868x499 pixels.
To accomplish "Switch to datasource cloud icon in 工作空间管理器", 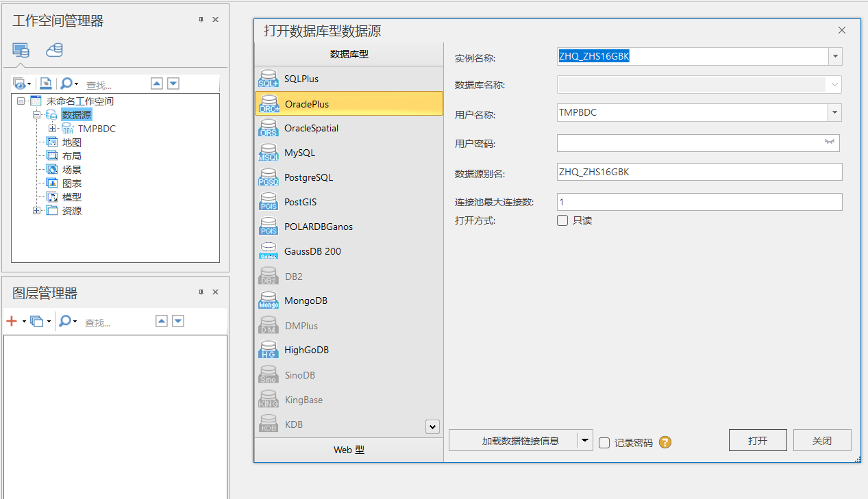I will (x=54, y=50).
